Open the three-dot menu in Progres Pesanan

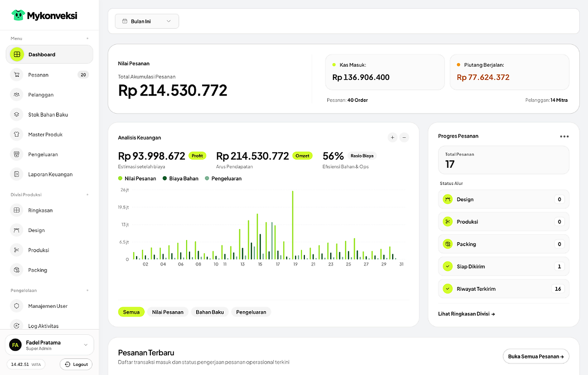coord(564,136)
